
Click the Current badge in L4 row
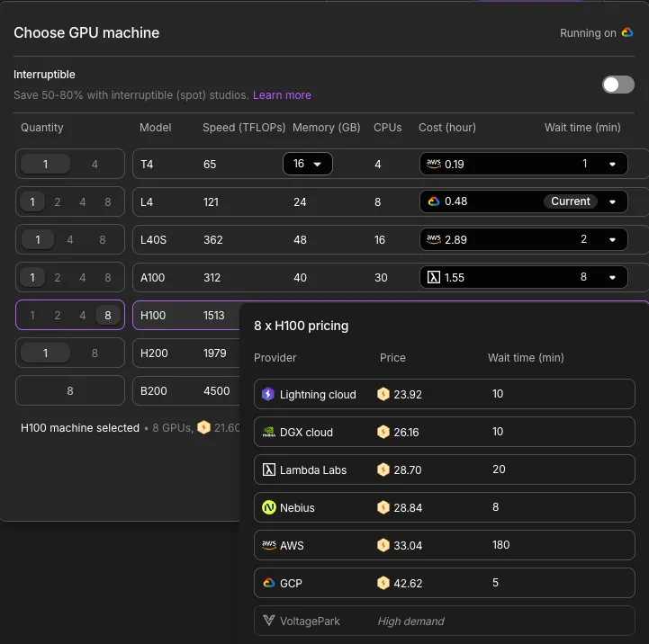[x=571, y=201]
